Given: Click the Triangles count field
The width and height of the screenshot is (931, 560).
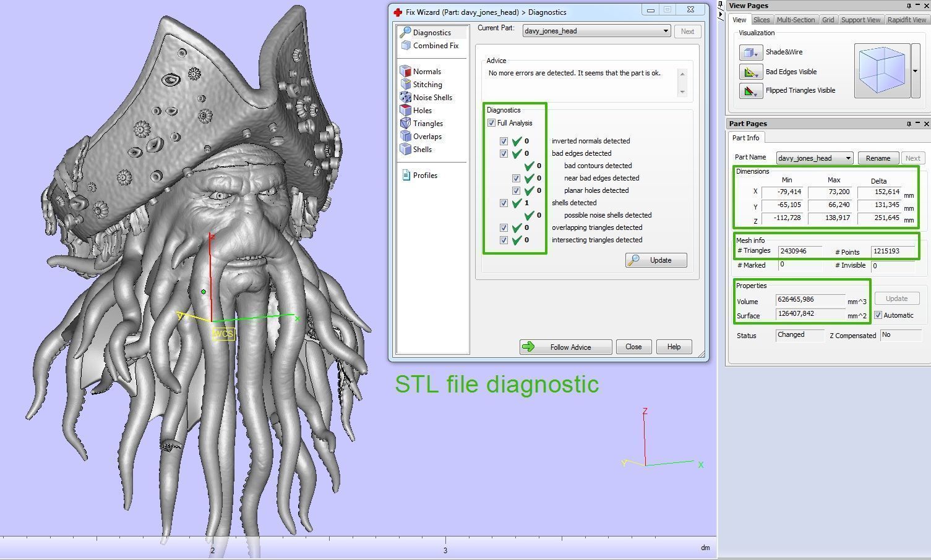Looking at the screenshot, I should point(800,251).
